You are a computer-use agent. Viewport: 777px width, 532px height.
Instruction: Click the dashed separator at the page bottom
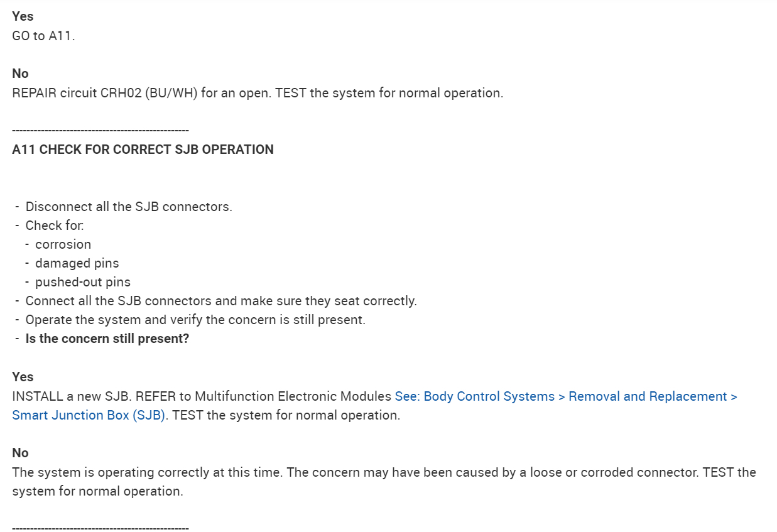101,528
